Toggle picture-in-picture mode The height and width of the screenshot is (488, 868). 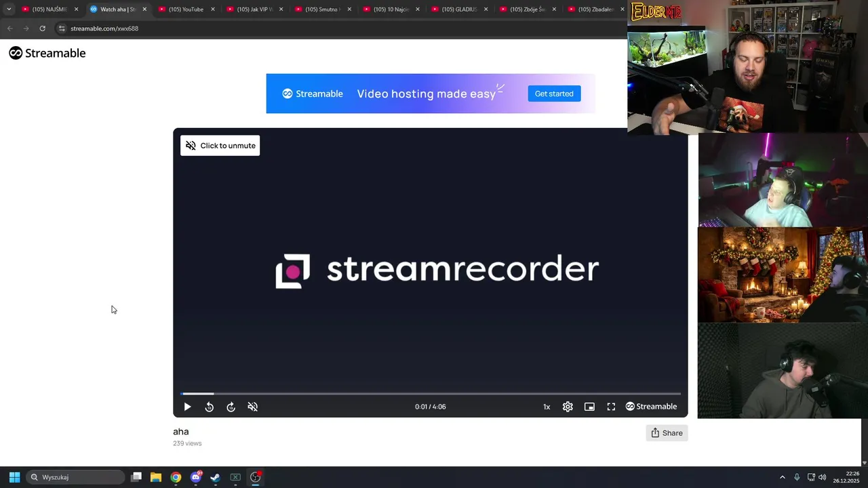589,407
